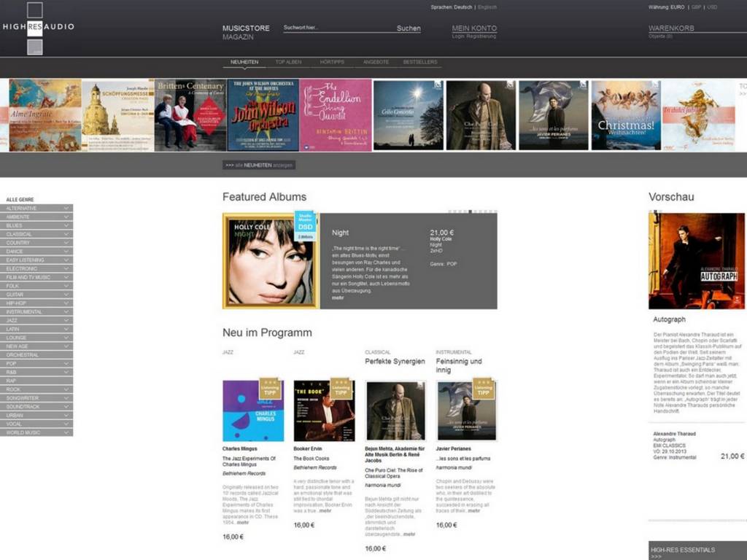Image resolution: width=747 pixels, height=560 pixels.
Task: Click the Login link under Mein Konto
Action: (458, 36)
